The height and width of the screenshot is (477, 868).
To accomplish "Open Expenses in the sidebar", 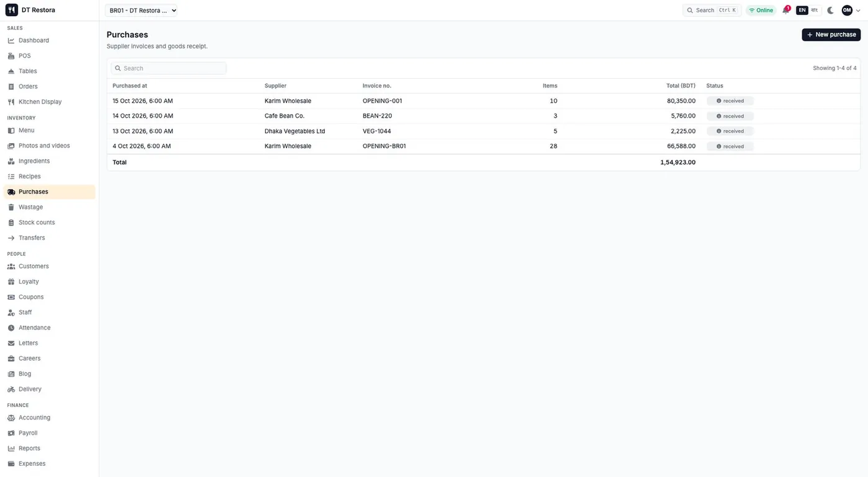I will 32,464.
